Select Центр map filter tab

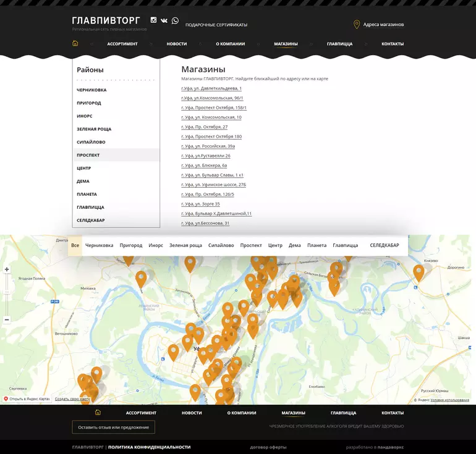tap(275, 245)
